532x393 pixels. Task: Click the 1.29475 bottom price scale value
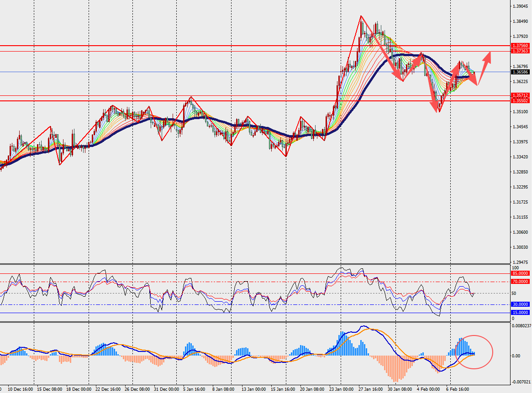point(519,262)
